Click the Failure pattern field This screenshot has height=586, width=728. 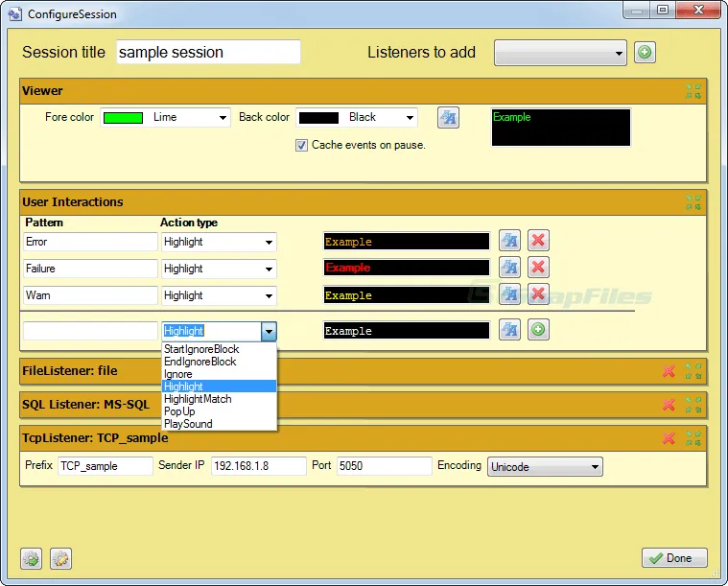[x=90, y=269]
